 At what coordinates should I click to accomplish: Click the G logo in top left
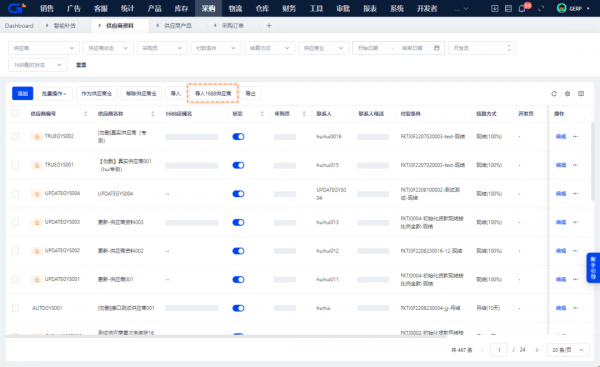pyautogui.click(x=16, y=8)
